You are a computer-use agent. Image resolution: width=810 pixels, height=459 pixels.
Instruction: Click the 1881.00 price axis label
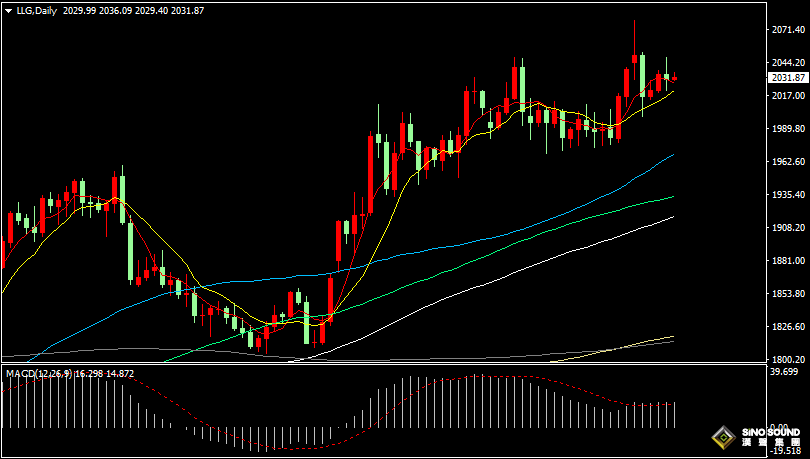pos(788,261)
